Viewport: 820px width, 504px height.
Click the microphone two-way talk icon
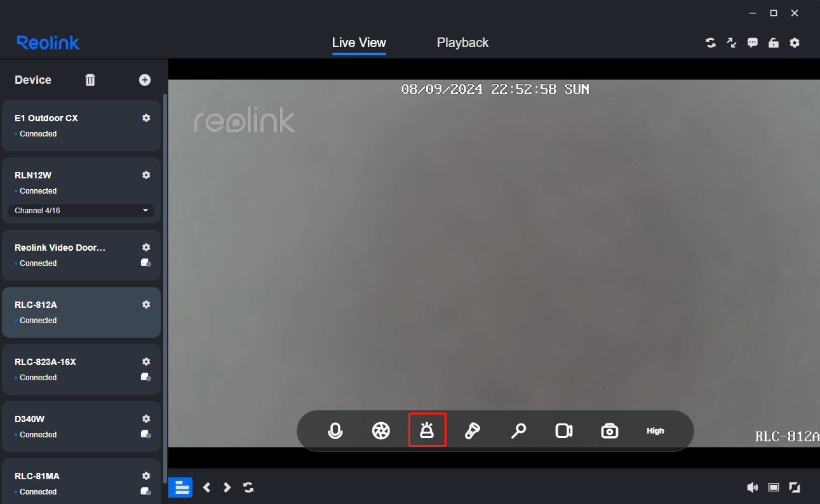coord(335,431)
